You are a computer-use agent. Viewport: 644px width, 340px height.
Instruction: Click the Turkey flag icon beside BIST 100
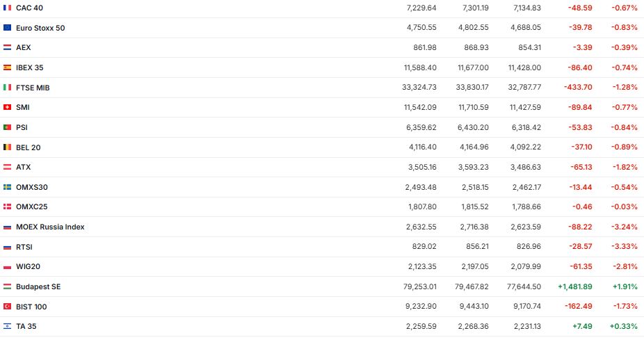point(7,307)
